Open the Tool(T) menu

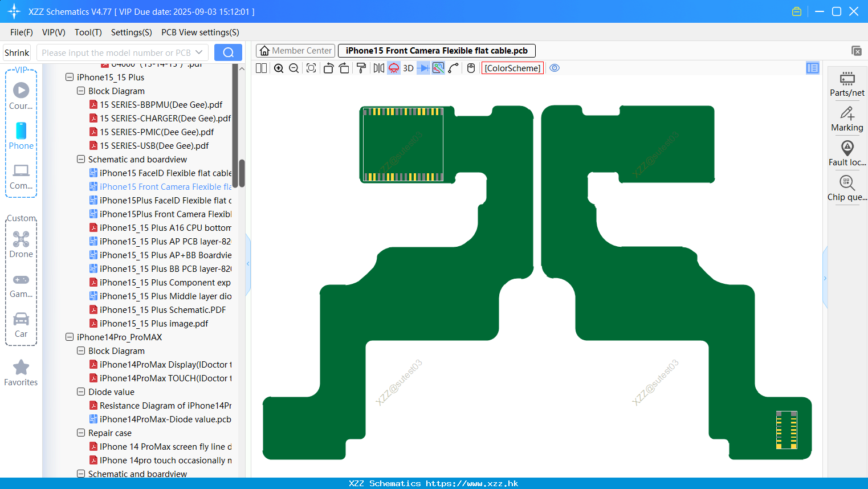[x=88, y=32]
